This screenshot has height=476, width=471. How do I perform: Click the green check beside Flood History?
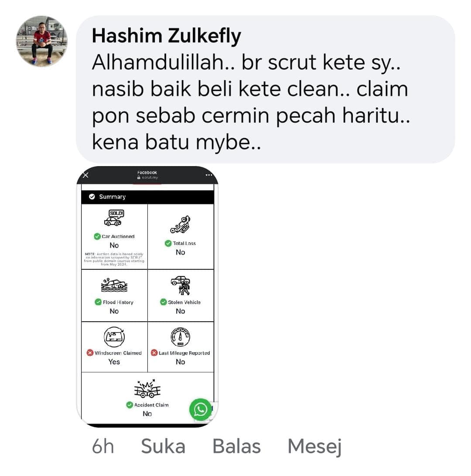point(98,302)
